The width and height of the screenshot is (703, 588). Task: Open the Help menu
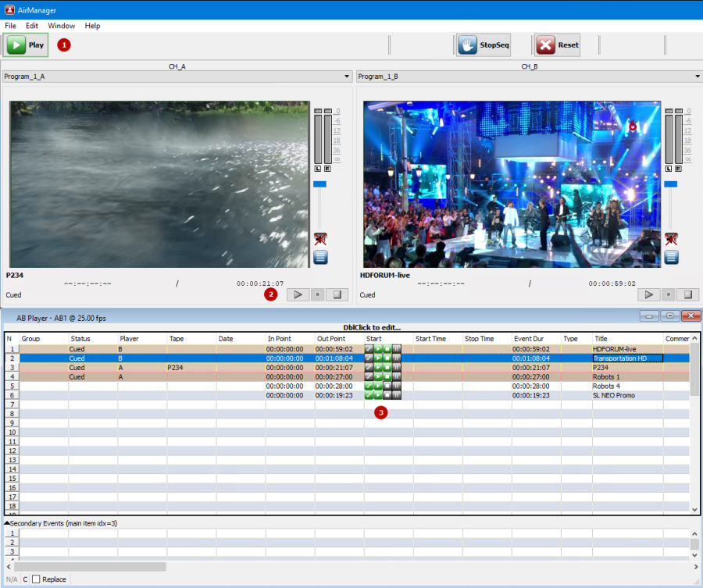92,26
